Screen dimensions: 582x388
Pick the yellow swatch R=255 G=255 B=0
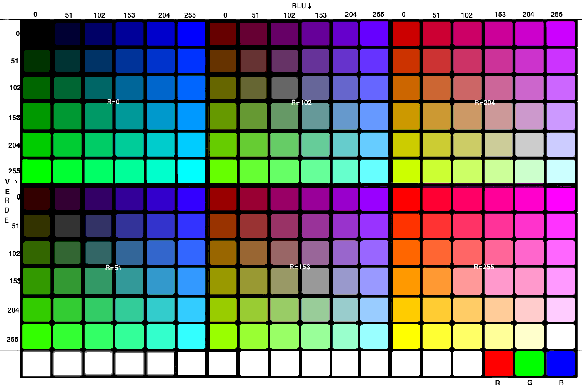point(406,336)
